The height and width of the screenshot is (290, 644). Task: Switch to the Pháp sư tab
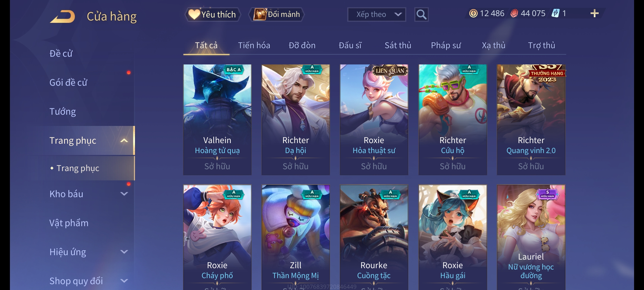pos(446,45)
